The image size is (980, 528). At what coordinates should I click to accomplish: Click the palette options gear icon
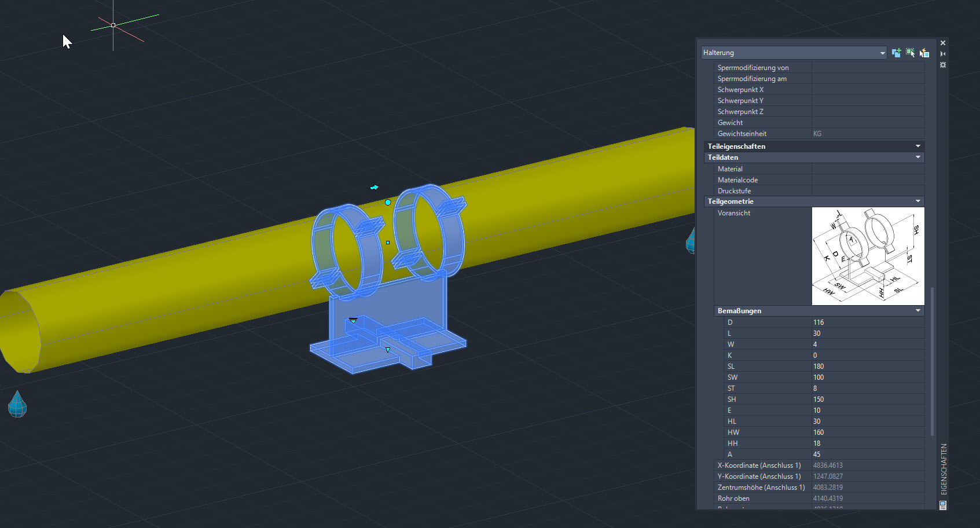943,65
